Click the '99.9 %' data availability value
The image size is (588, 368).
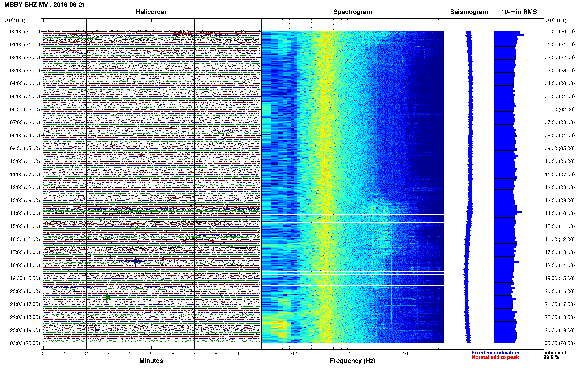tap(551, 357)
